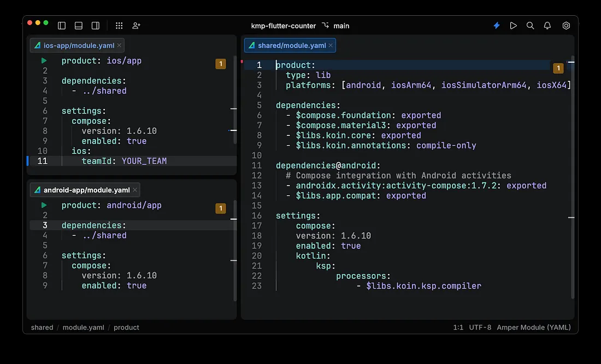Click 'kotlin:' key in shared editor
601x364 pixels.
313,256
